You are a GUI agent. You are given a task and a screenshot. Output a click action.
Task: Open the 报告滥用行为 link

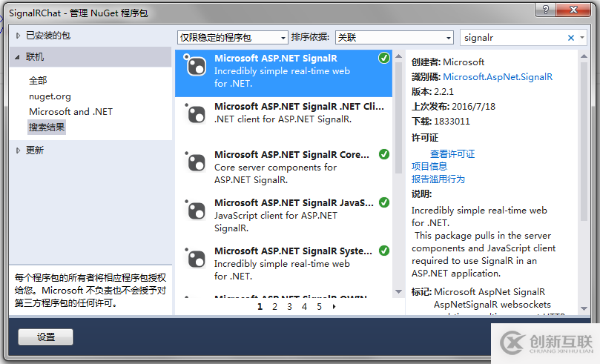click(x=438, y=179)
